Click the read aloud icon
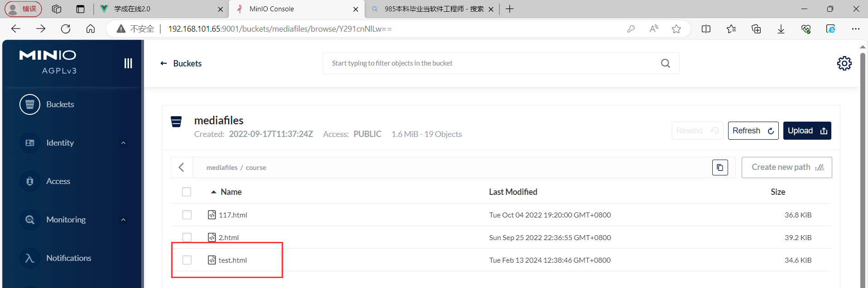This screenshot has height=288, width=868. coord(654,29)
